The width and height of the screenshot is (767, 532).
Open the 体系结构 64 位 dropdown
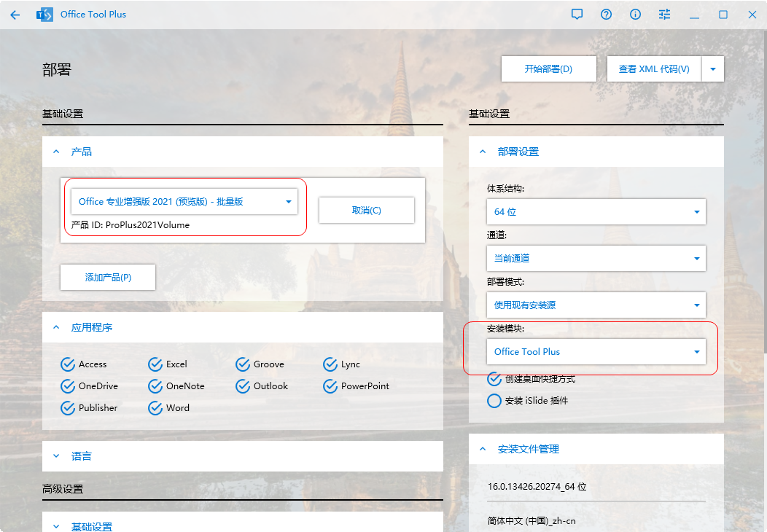pos(596,212)
